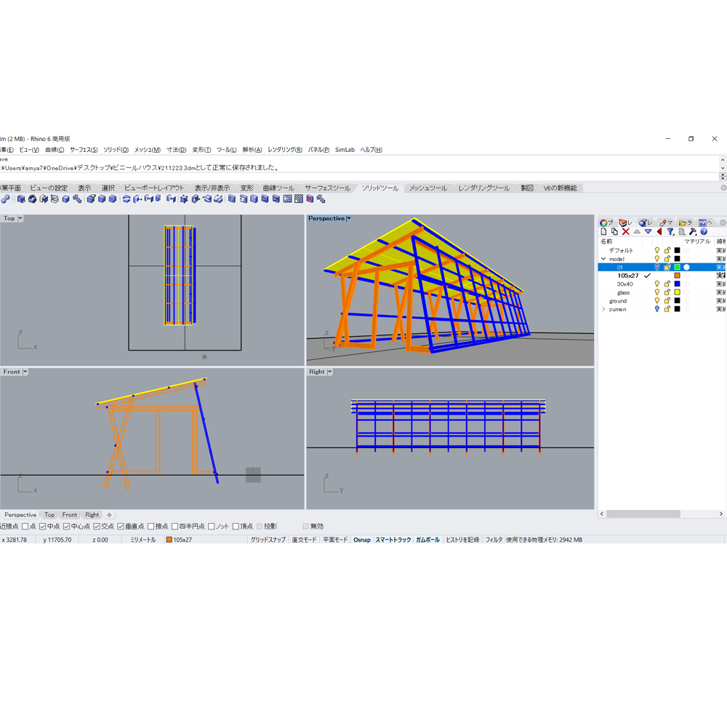The image size is (727, 728).
Task: Click the Layers panel horizontal scrollbar
Action: point(643,514)
